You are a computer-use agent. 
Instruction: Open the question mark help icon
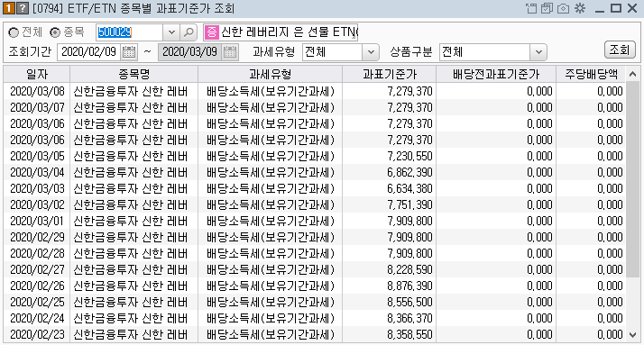coord(23,8)
